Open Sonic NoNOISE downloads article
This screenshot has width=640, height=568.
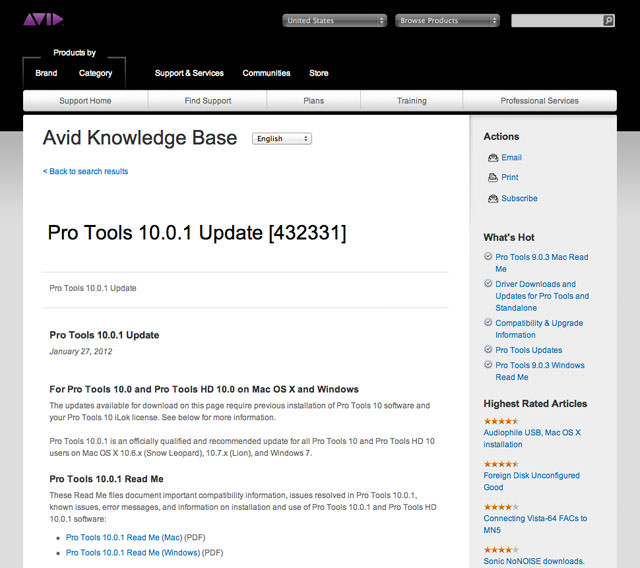(533, 561)
